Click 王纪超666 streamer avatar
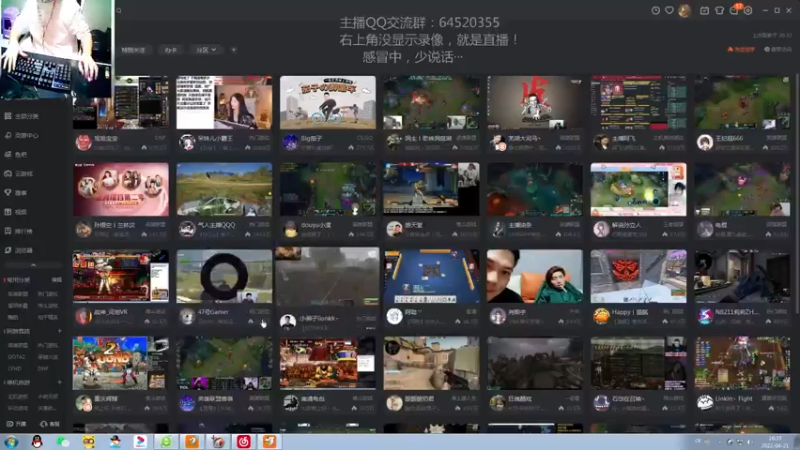The width and height of the screenshot is (800, 450). click(705, 142)
